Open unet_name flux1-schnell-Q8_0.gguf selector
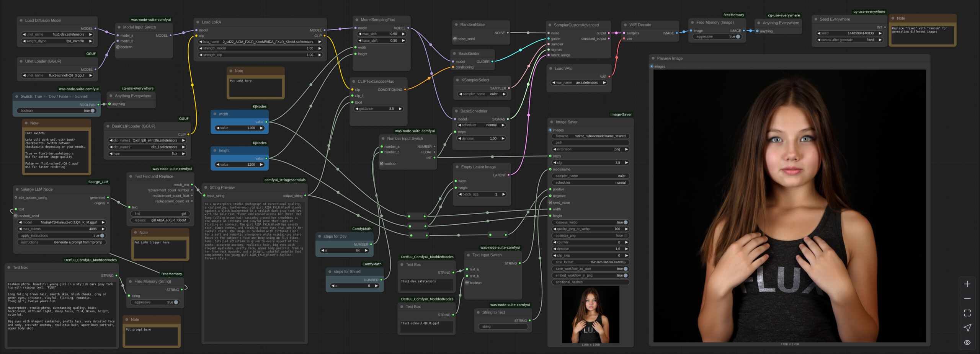The height and width of the screenshot is (354, 980). [x=57, y=75]
